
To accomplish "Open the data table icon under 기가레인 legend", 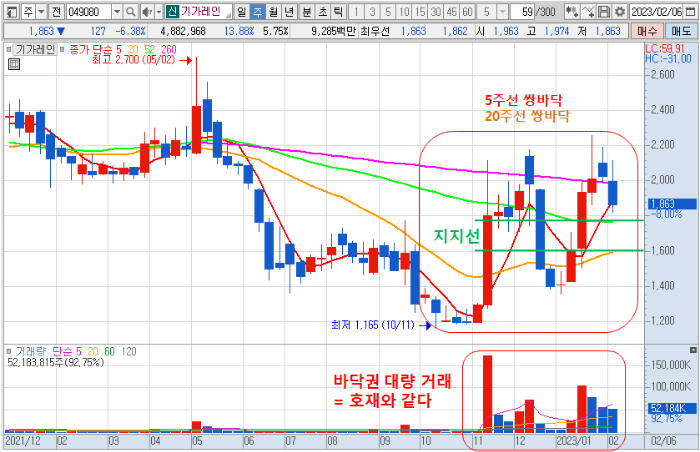I will coord(14,64).
